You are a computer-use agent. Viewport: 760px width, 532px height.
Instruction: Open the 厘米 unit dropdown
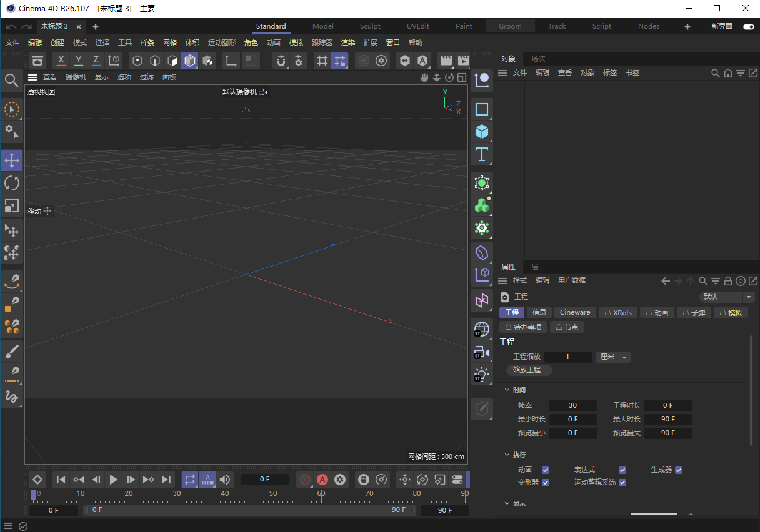pyautogui.click(x=614, y=357)
